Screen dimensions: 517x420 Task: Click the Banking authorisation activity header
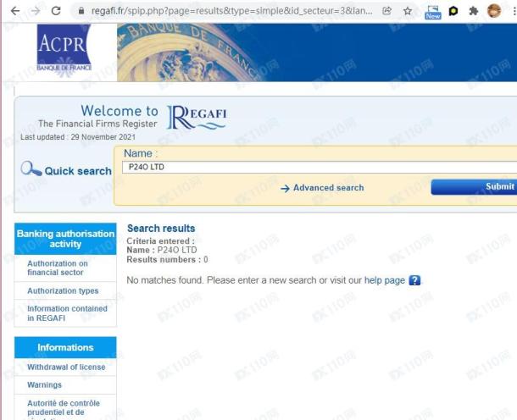point(65,239)
